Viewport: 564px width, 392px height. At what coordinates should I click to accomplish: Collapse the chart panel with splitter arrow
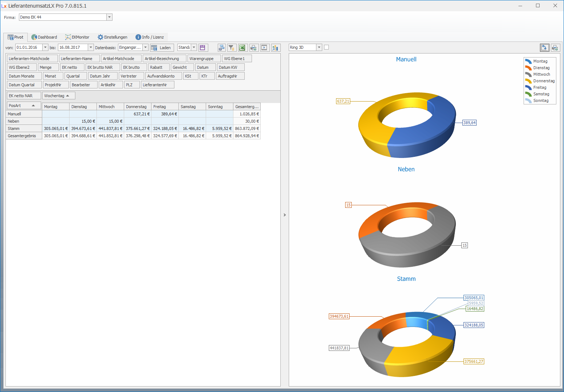pos(285,215)
